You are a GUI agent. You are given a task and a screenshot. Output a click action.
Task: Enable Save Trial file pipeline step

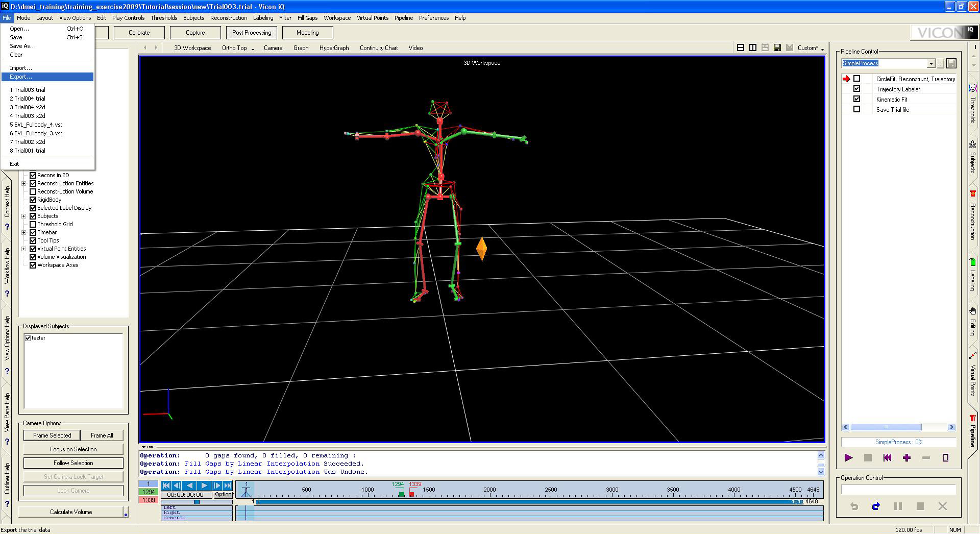pyautogui.click(x=856, y=109)
